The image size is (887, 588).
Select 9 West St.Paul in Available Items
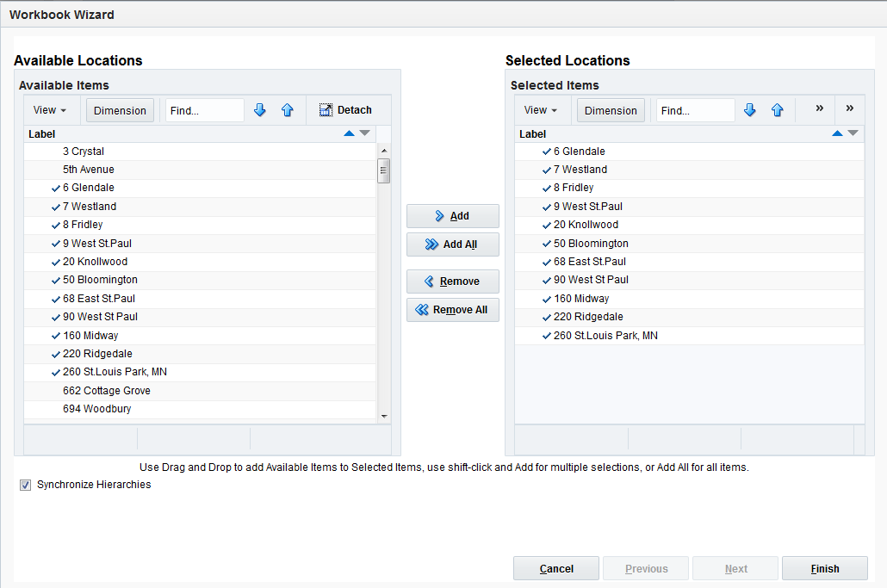pyautogui.click(x=201, y=243)
